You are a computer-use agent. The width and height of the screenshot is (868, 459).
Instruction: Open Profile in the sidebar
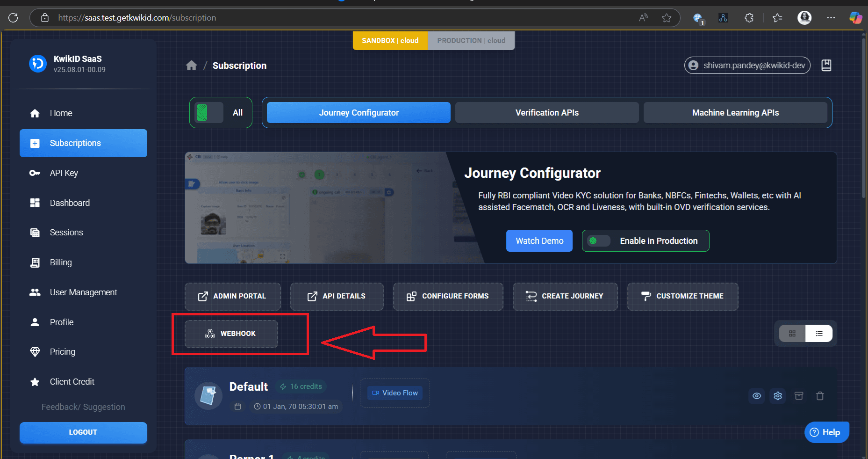83,322
